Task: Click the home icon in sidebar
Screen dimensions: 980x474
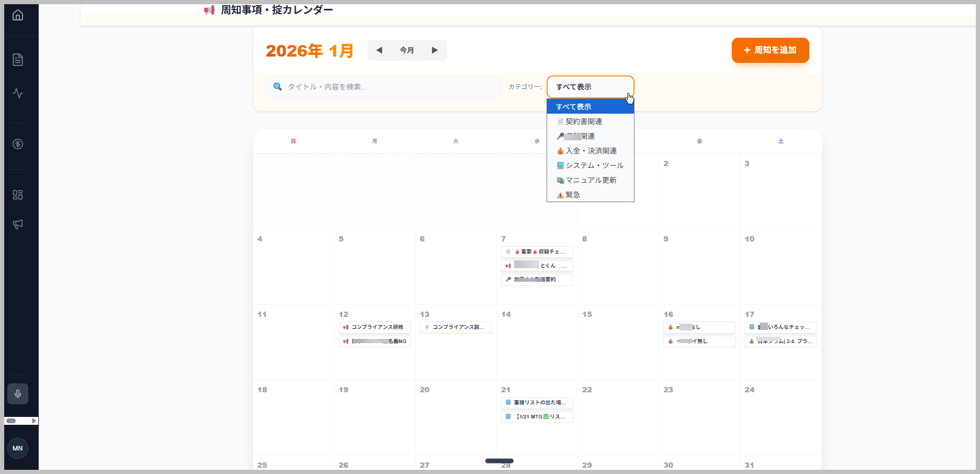Action: (18, 15)
